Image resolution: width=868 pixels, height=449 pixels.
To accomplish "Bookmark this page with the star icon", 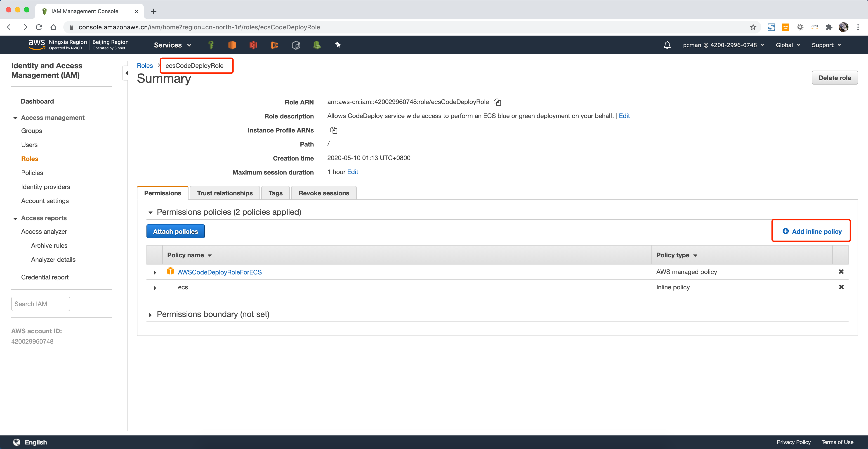I will tap(753, 27).
